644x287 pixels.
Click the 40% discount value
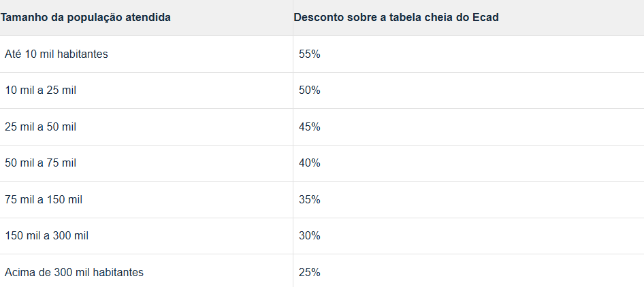310,163
